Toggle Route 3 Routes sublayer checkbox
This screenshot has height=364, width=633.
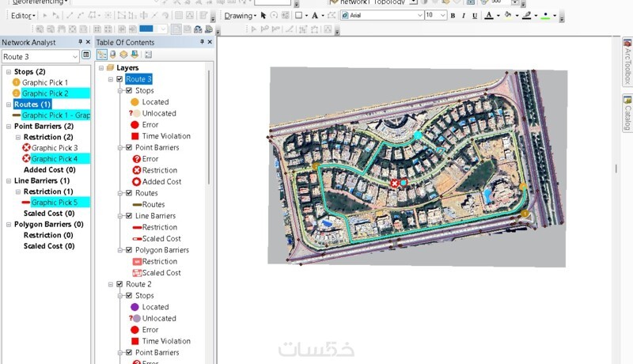[x=129, y=193]
